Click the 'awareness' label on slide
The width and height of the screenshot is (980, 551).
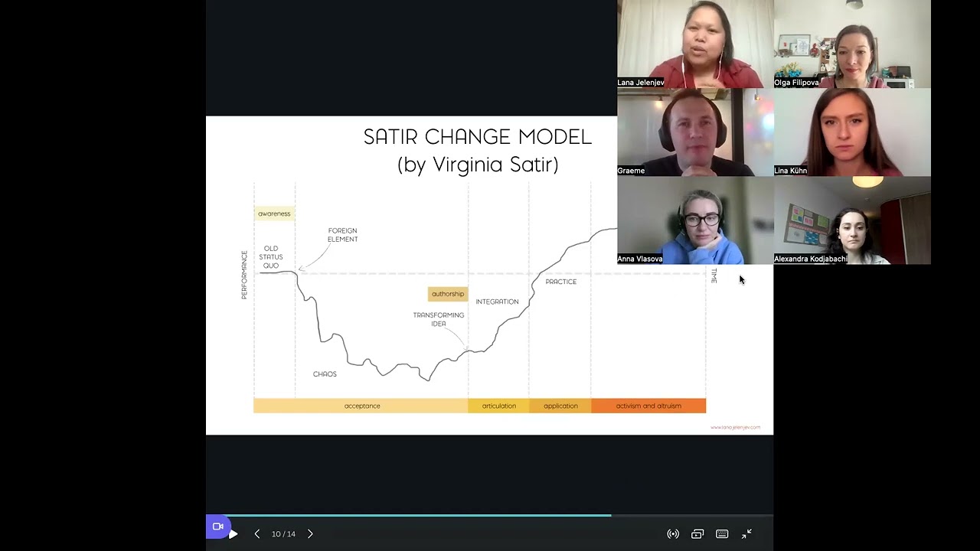pyautogui.click(x=274, y=214)
